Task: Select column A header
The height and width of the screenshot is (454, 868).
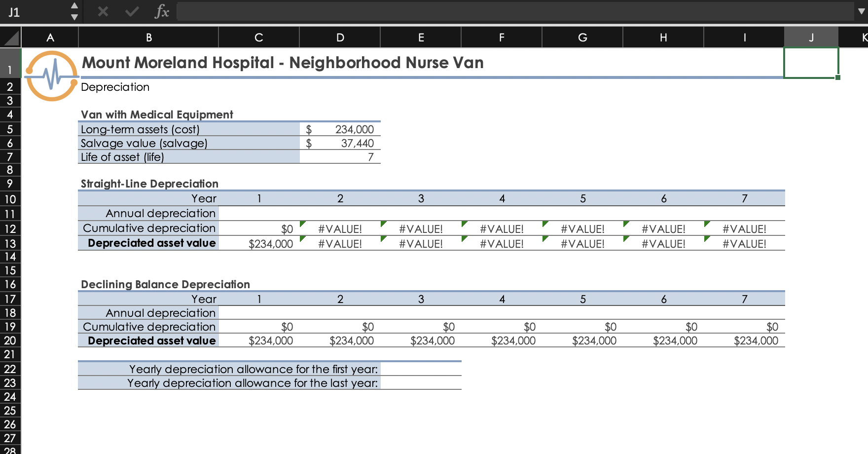Action: click(x=50, y=38)
